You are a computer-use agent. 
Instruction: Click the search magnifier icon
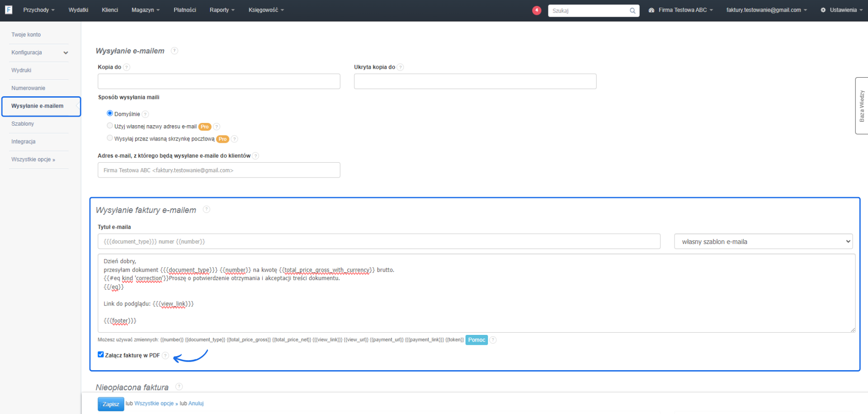point(632,10)
